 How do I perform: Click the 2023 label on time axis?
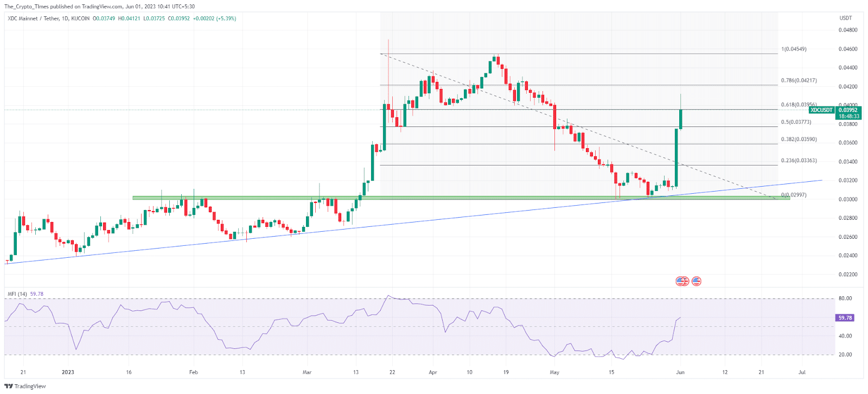[x=68, y=372]
